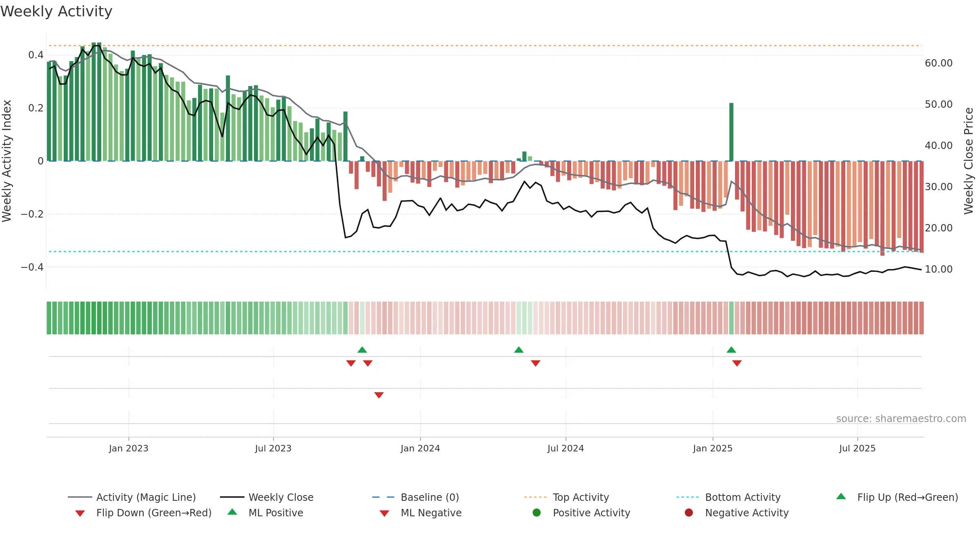The image size is (980, 551).
Task: Click the flip-up green triangle near Jan 2025
Action: (731, 350)
